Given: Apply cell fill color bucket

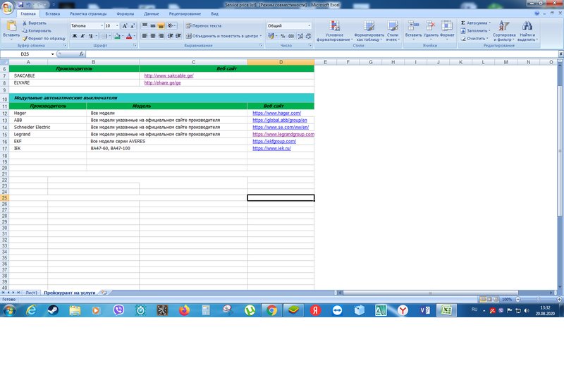Looking at the screenshot, I should coord(117,36).
